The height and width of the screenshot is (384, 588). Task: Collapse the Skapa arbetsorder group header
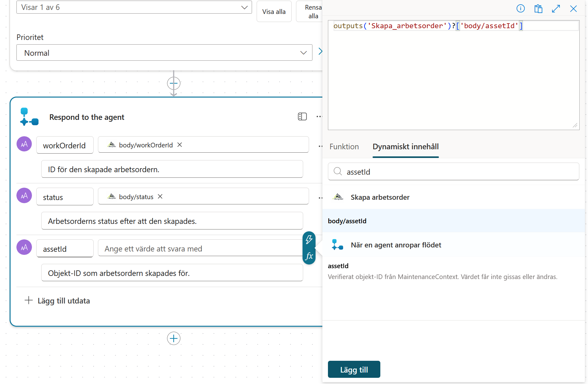[x=453, y=197]
